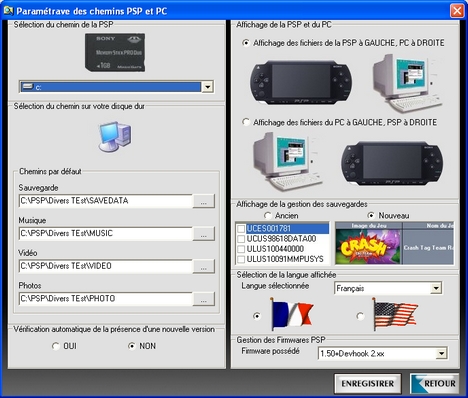Screen dimensions: 468x398
Task: Choose the Ancien save management display
Action: point(267,216)
